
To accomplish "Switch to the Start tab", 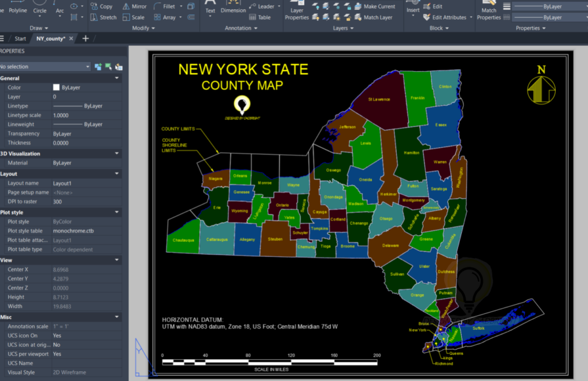I will (x=20, y=39).
